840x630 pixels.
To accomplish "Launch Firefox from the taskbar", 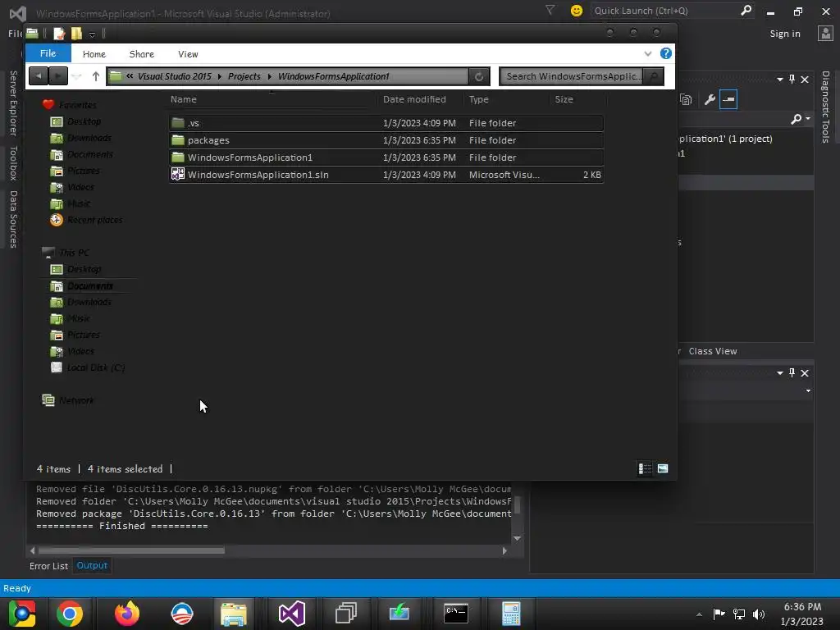I will (127, 614).
